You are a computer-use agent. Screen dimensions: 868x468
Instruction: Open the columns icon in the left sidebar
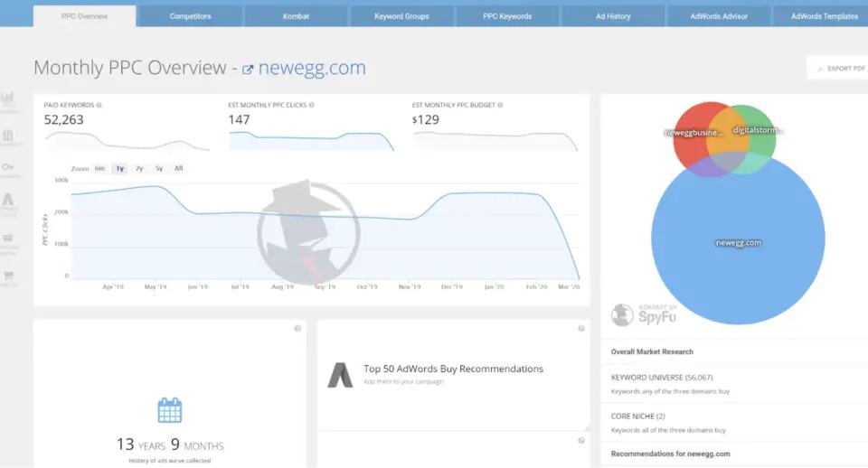coord(8,135)
